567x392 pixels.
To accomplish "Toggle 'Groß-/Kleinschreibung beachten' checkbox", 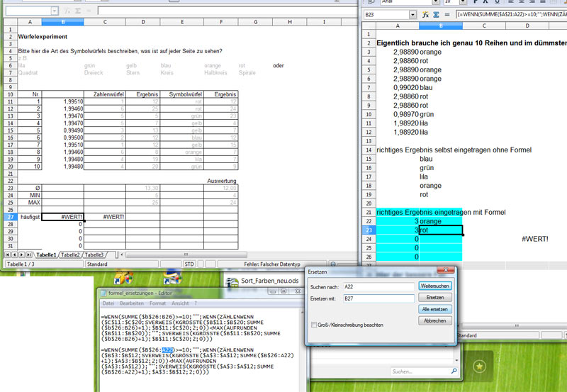I will pos(314,325).
